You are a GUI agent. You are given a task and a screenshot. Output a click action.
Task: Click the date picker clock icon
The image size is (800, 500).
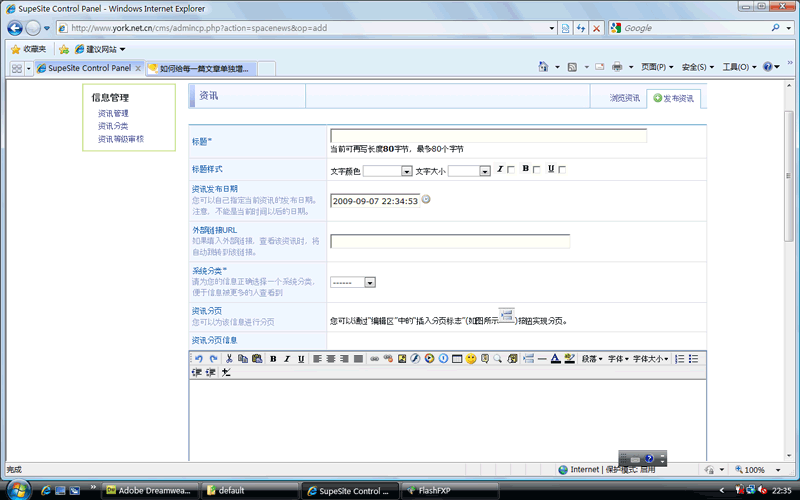[x=426, y=199]
